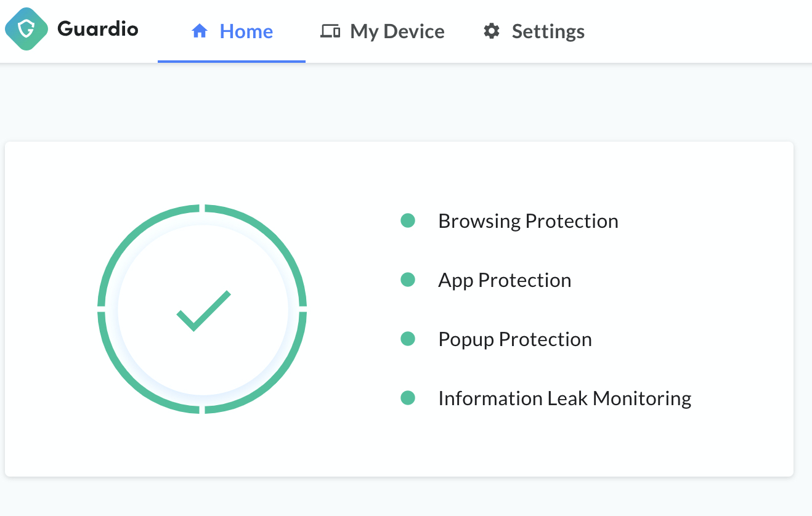Switch to the Home tab

point(232,31)
